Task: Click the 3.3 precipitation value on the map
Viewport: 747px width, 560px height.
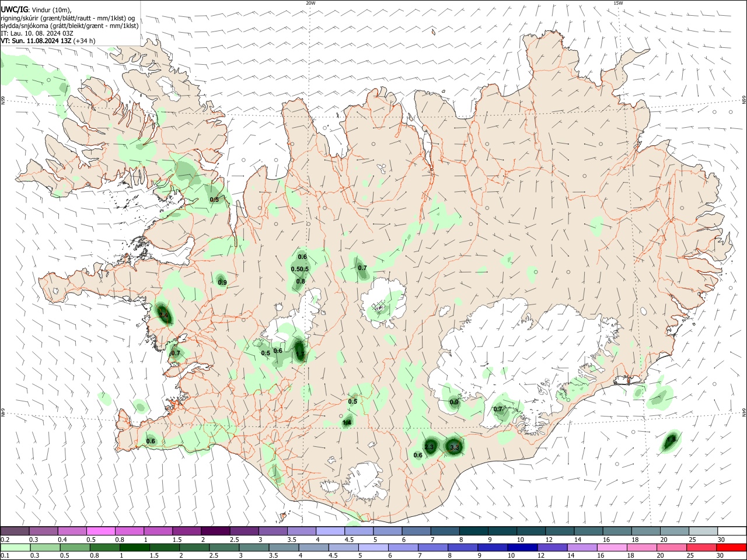Action: click(455, 447)
